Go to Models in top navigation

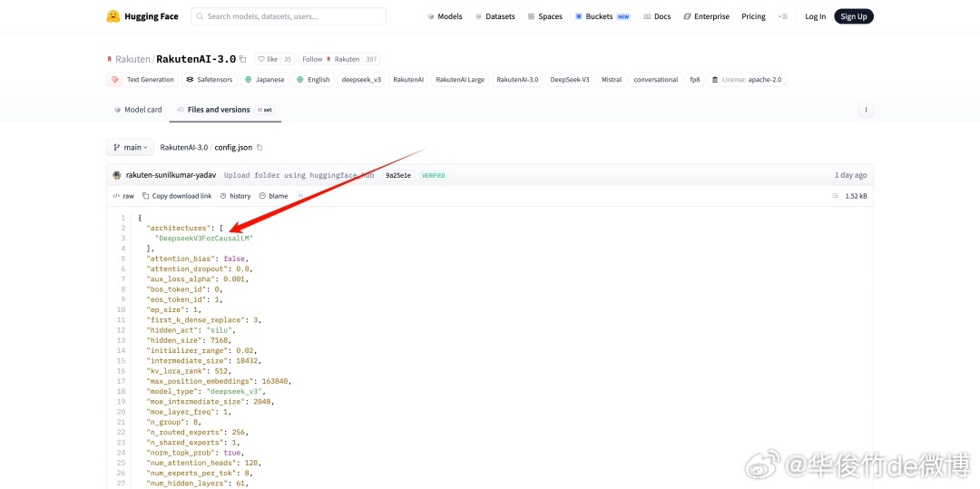445,17
